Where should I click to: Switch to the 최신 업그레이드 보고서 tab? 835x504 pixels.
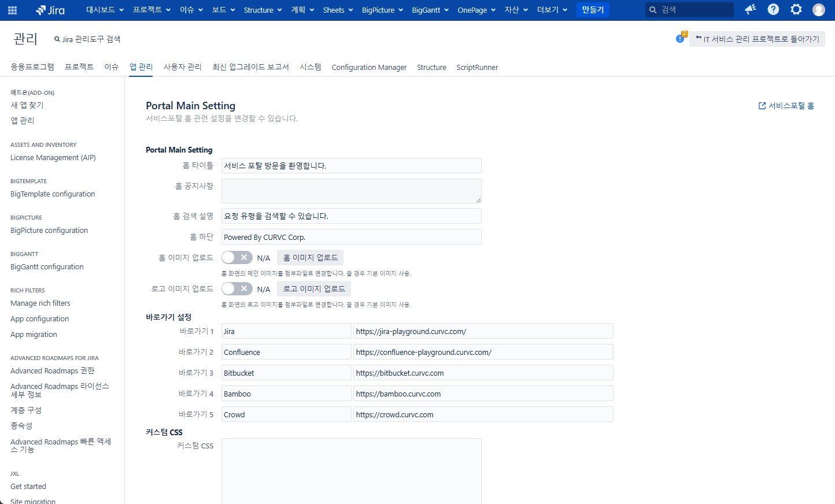coord(250,67)
